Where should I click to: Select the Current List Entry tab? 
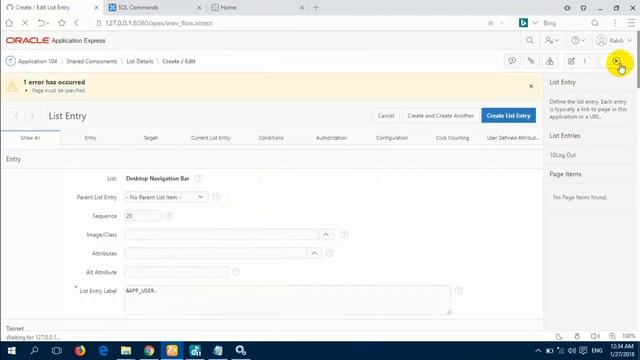pos(211,138)
